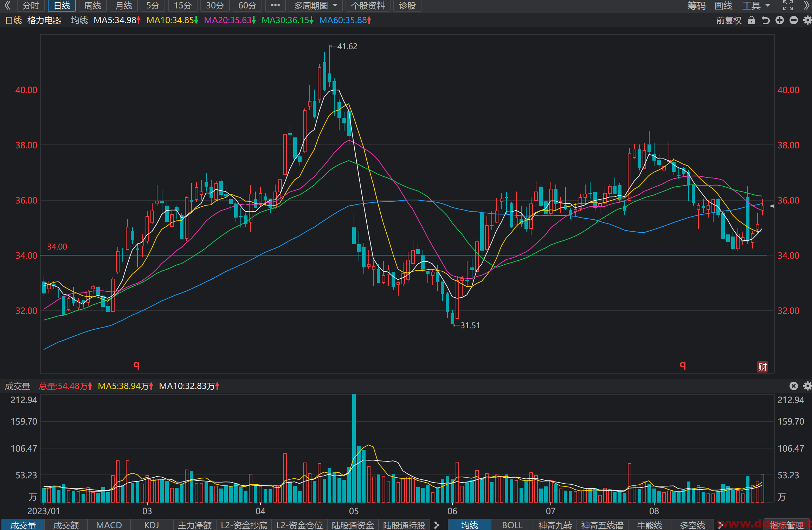Click the undo arrow icon in chart header
Viewport: 812px width, 530px height.
click(766, 20)
